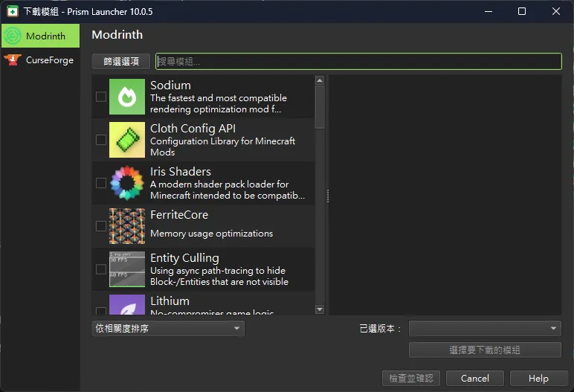Expand the 已選版本 version dropdown
Screen dimensions: 574x392
click(x=485, y=328)
